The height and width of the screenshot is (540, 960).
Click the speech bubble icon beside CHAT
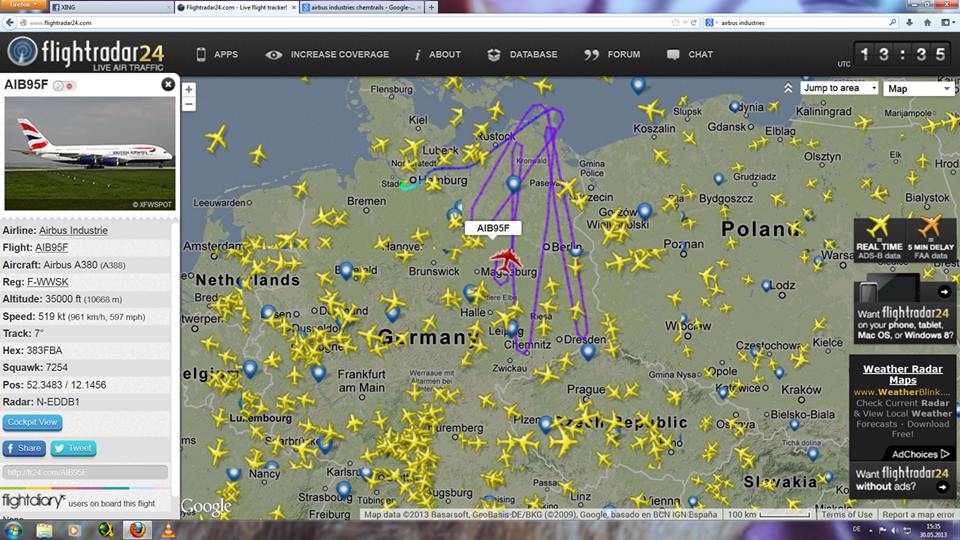[673, 54]
